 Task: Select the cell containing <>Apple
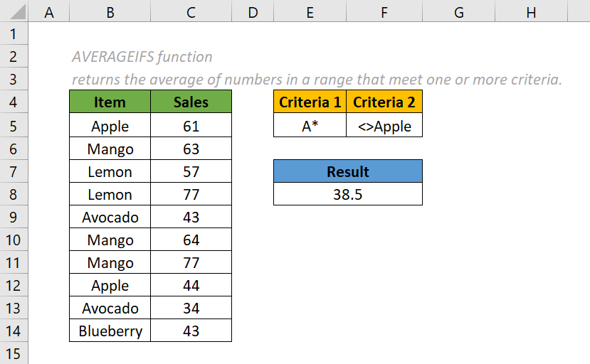click(x=384, y=126)
